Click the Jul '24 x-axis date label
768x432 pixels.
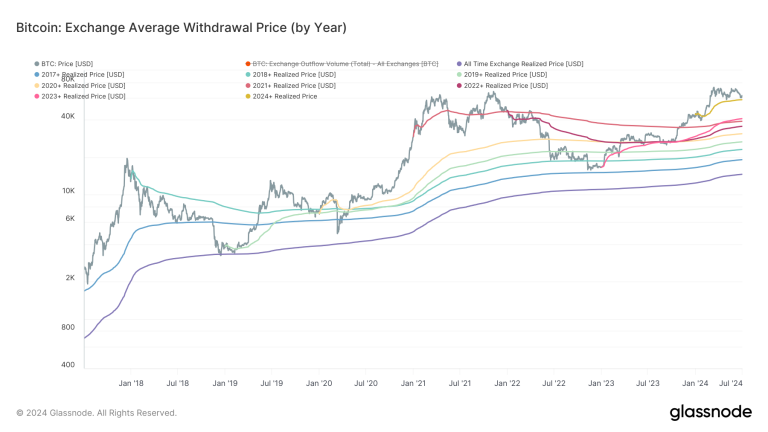pyautogui.click(x=731, y=383)
